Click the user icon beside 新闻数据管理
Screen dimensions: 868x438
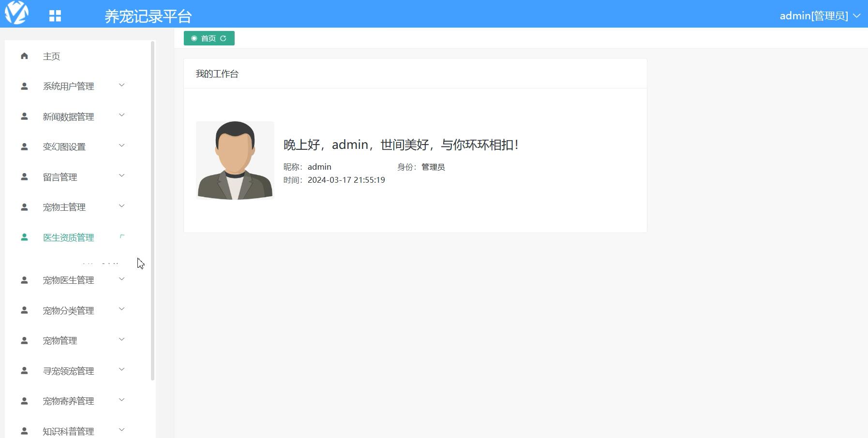[24, 116]
